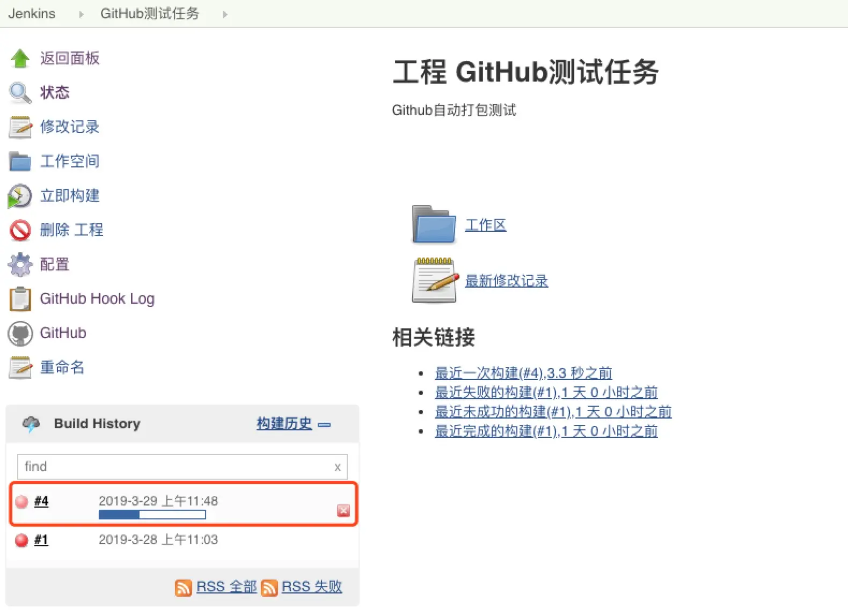848x616 pixels.
Task: Click inside the find builds field
Action: point(182,467)
